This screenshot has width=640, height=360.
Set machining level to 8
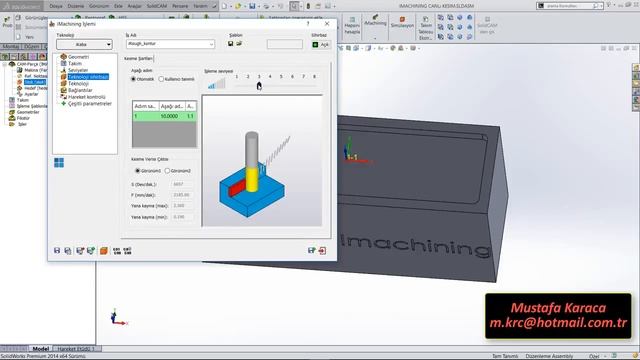[314, 76]
